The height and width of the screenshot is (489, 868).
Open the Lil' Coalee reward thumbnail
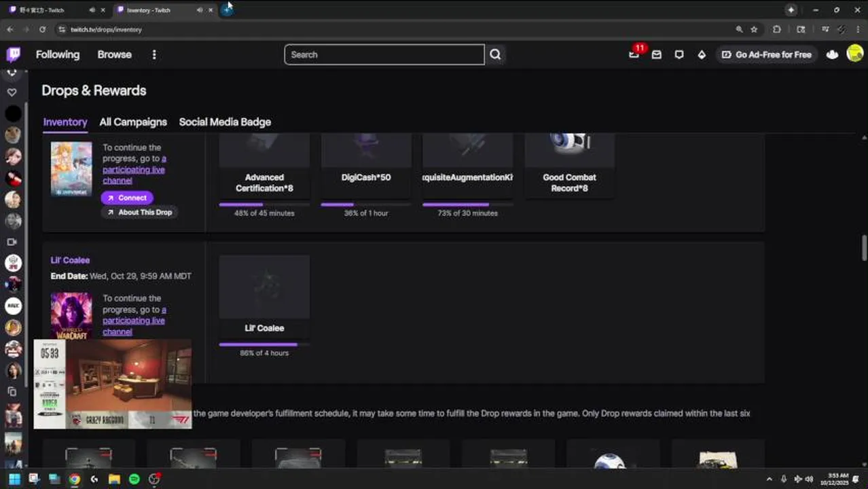264,286
